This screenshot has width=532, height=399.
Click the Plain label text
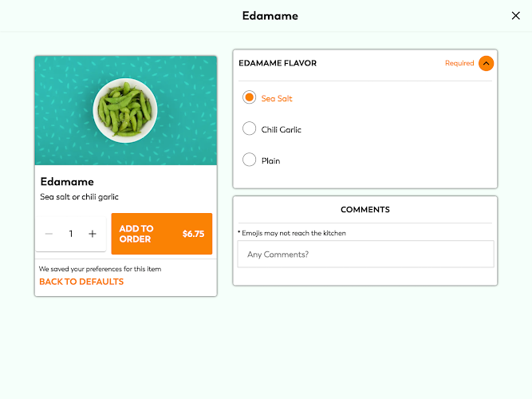click(270, 161)
